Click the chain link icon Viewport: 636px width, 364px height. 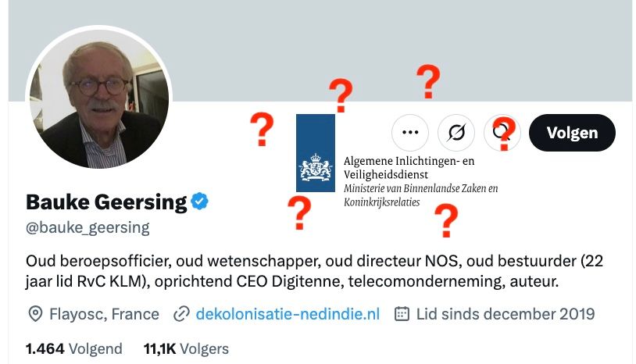point(181,314)
